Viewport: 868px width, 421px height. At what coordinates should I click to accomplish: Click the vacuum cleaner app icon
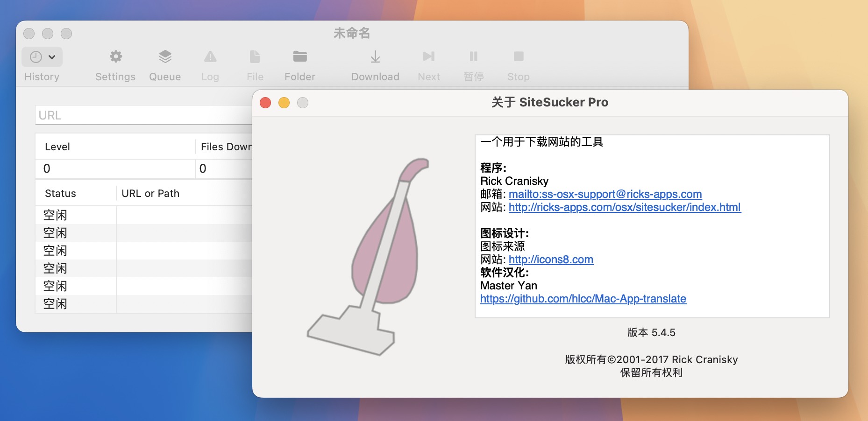369,257
